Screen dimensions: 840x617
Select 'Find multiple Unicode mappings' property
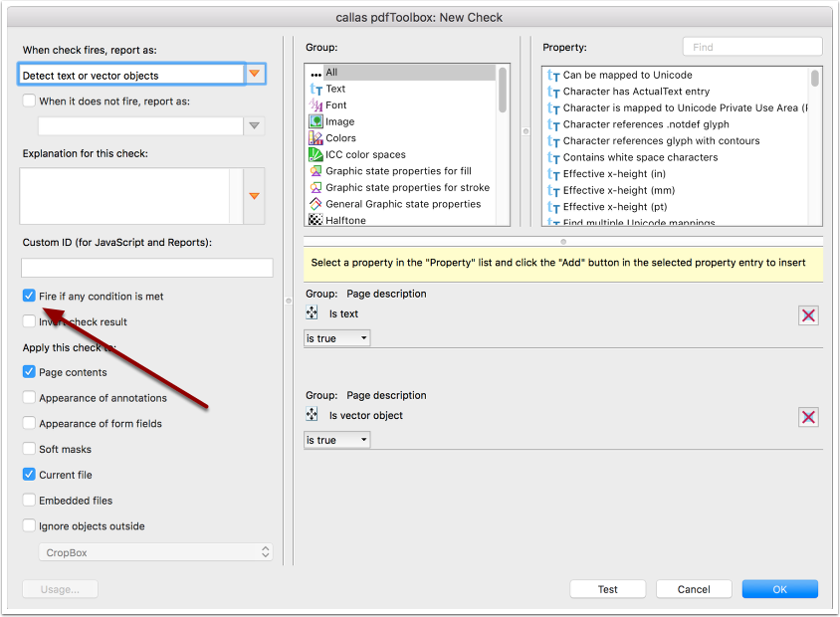639,222
